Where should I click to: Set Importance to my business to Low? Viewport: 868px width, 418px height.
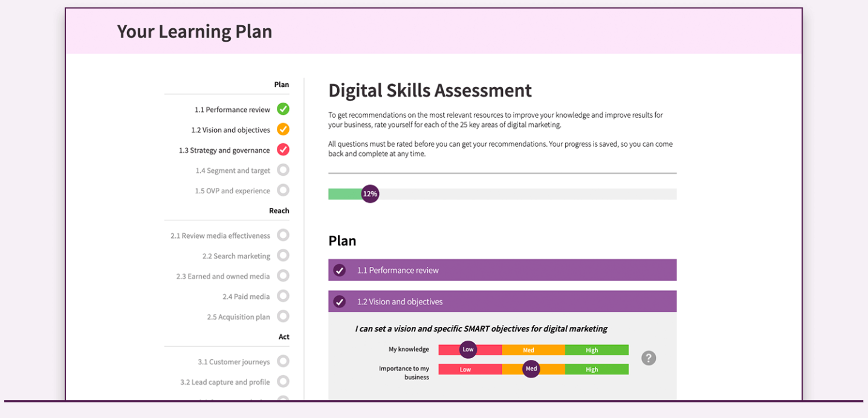pyautogui.click(x=465, y=369)
